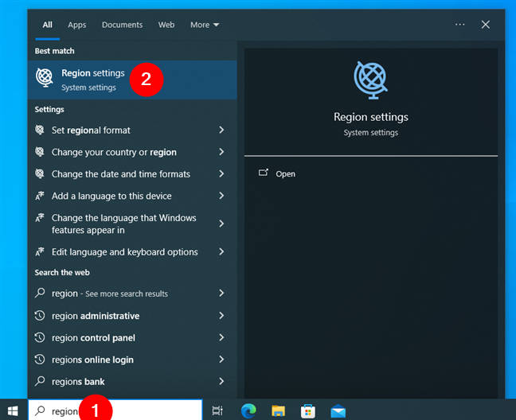The image size is (516, 420).
Task: Switch to the Apps tab
Action: [x=77, y=25]
